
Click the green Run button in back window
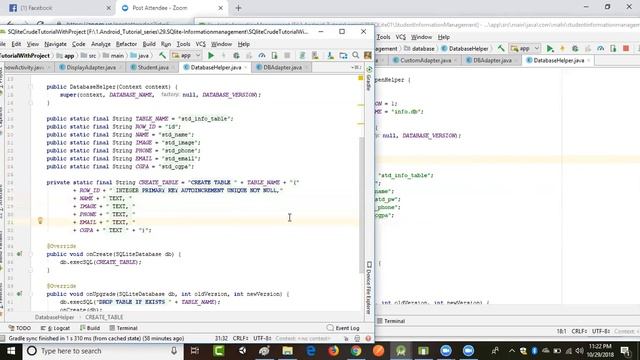550,49
